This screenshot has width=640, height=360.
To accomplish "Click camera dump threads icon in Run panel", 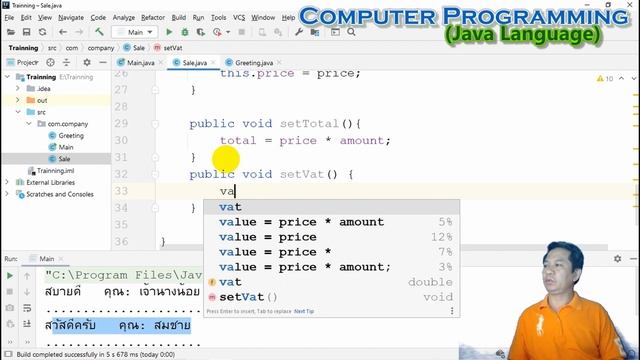I will [10, 308].
